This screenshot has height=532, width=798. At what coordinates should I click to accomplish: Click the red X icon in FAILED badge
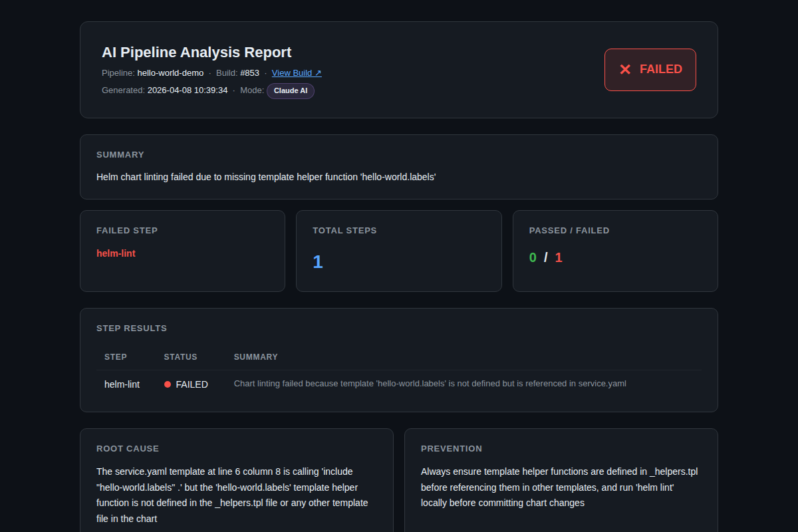coord(625,69)
